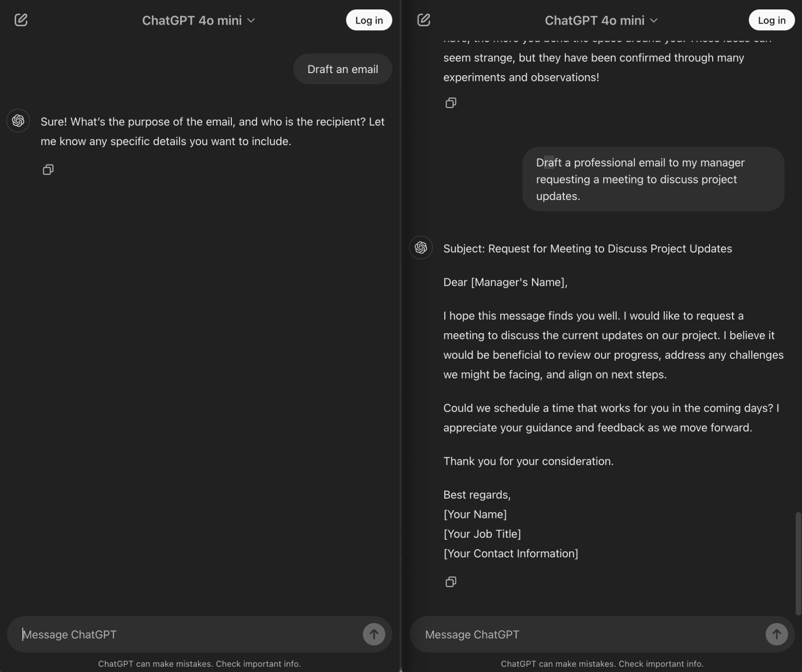
Task: Click send arrow in left pane
Action: [x=374, y=634]
